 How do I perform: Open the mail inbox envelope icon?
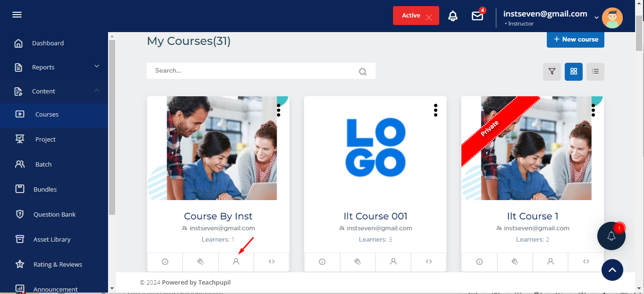point(477,16)
